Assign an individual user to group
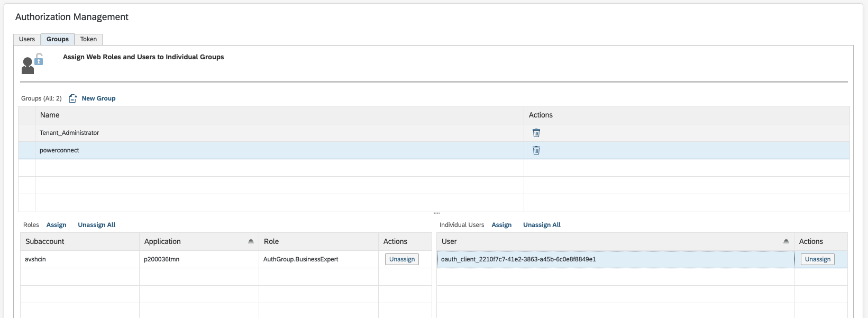The width and height of the screenshot is (868, 318). pyautogui.click(x=501, y=225)
